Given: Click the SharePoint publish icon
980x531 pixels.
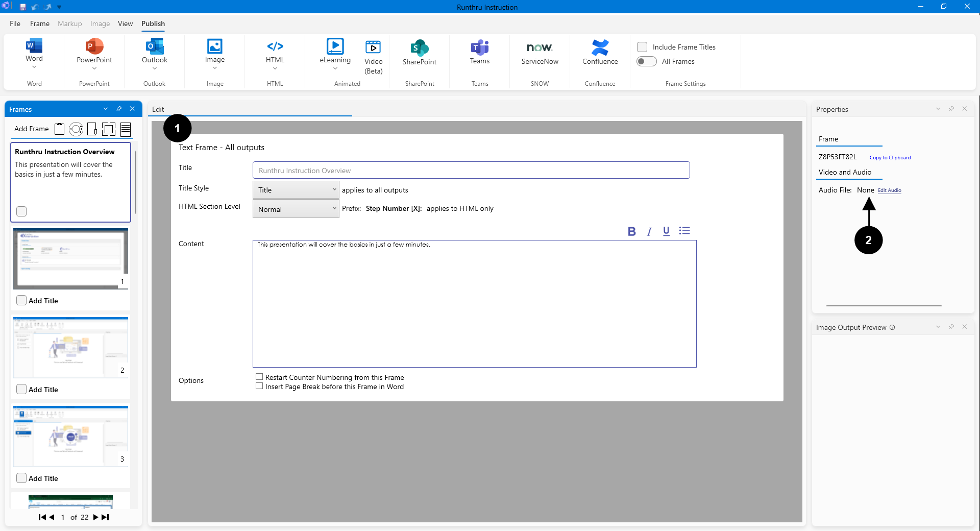Looking at the screenshot, I should [419, 49].
